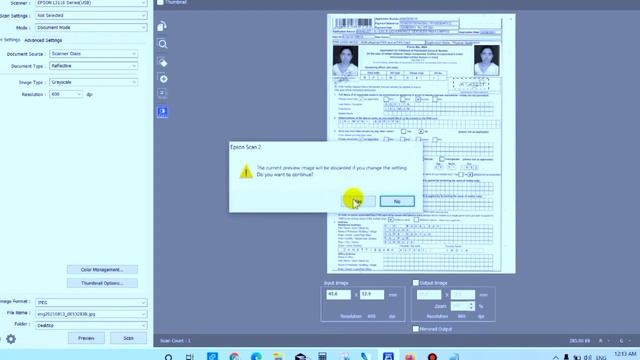
Task: Open the Document Type dropdown
Action: point(93,66)
